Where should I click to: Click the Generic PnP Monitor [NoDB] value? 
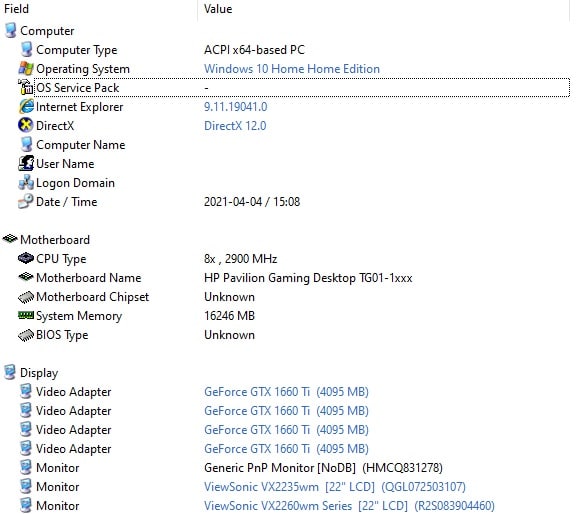(x=323, y=468)
